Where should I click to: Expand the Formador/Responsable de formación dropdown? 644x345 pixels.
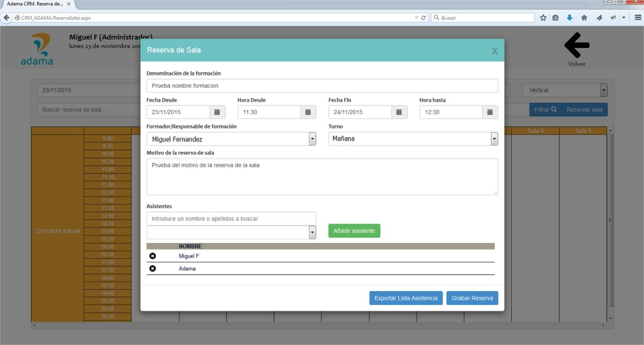click(312, 139)
